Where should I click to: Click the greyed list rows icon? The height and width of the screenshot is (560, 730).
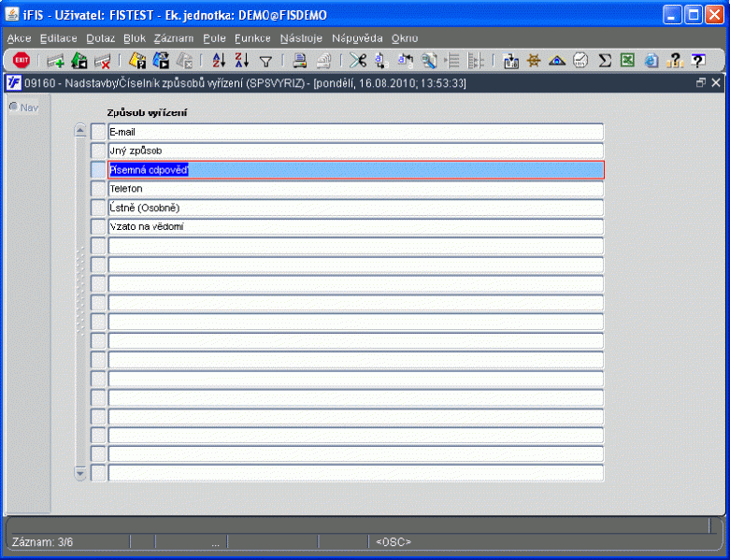[x=452, y=61]
